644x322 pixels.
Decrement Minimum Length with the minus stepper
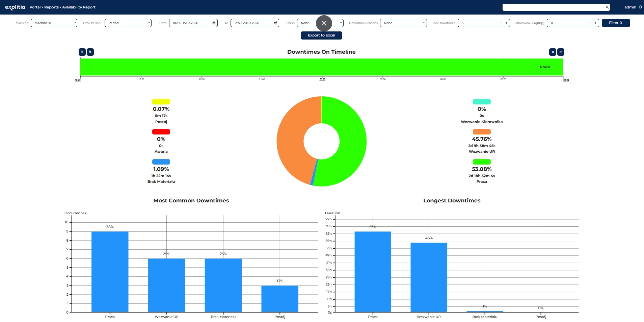pyautogui.click(x=590, y=23)
